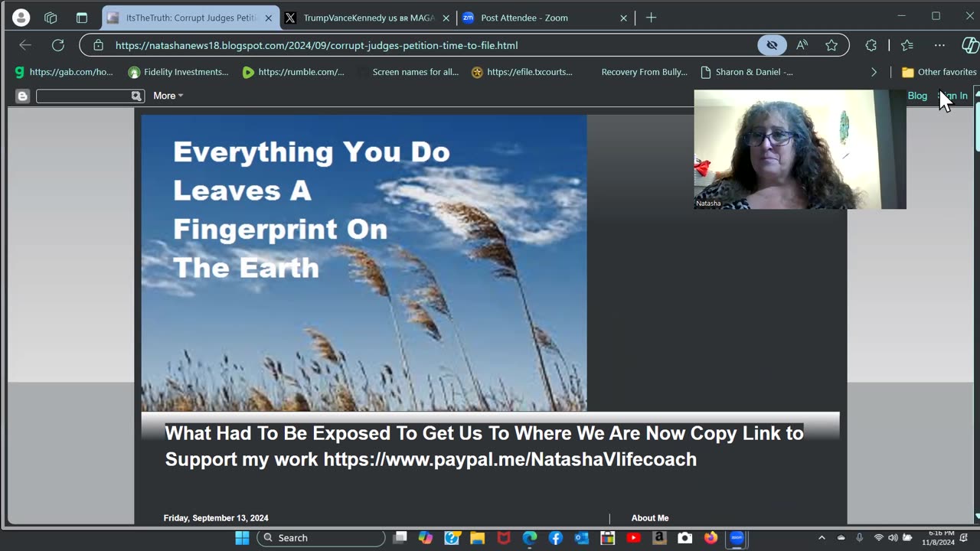Image resolution: width=980 pixels, height=551 pixels.
Task: Launch Copilot from the taskbar
Action: [426, 538]
